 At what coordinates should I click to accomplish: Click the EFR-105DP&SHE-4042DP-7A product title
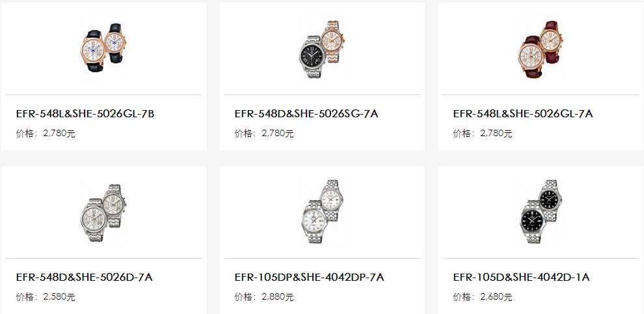(309, 278)
